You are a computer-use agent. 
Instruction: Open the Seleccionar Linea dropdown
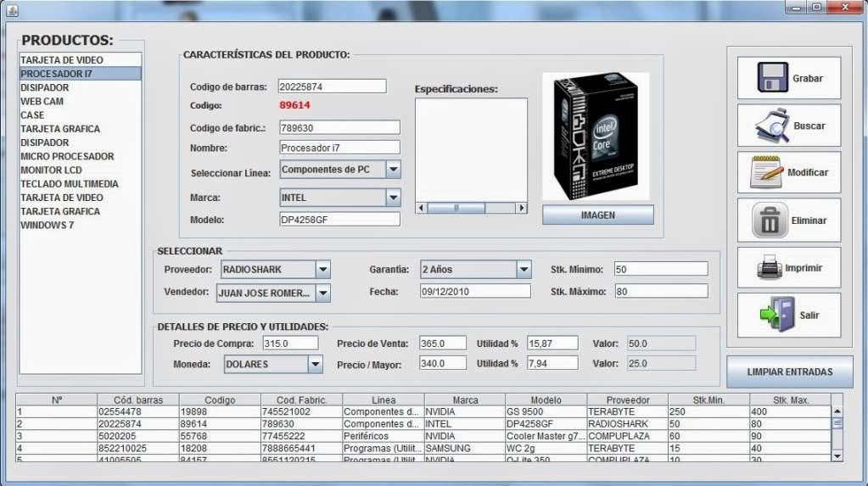point(393,170)
